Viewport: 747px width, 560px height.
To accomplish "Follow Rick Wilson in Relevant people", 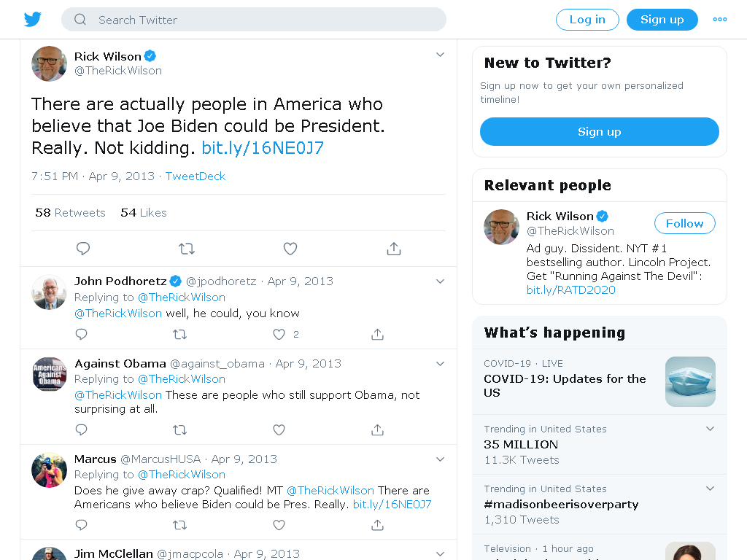I will point(684,223).
